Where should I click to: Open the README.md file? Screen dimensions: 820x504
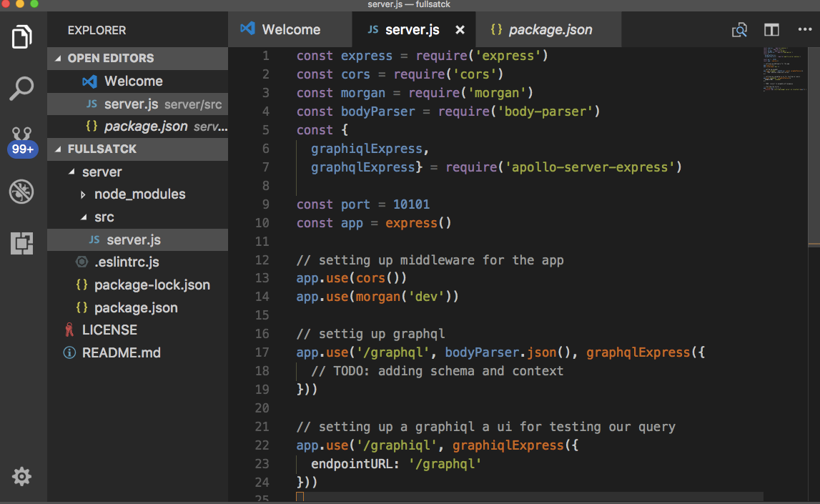(120, 352)
